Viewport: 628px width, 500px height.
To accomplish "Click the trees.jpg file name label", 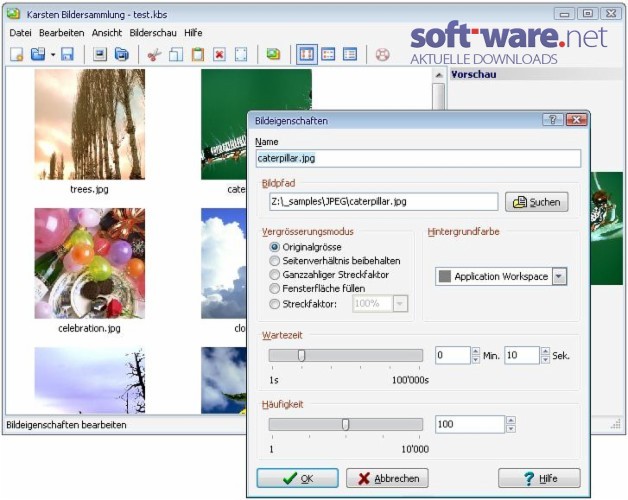I will pyautogui.click(x=89, y=189).
